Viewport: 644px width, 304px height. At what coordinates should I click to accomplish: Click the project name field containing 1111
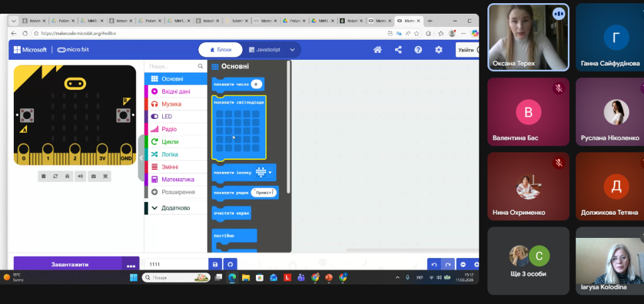coord(176,265)
